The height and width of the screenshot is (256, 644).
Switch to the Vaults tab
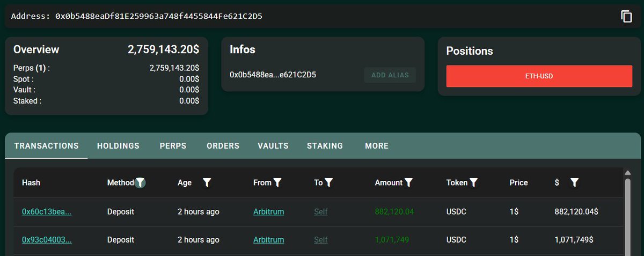pyautogui.click(x=273, y=146)
